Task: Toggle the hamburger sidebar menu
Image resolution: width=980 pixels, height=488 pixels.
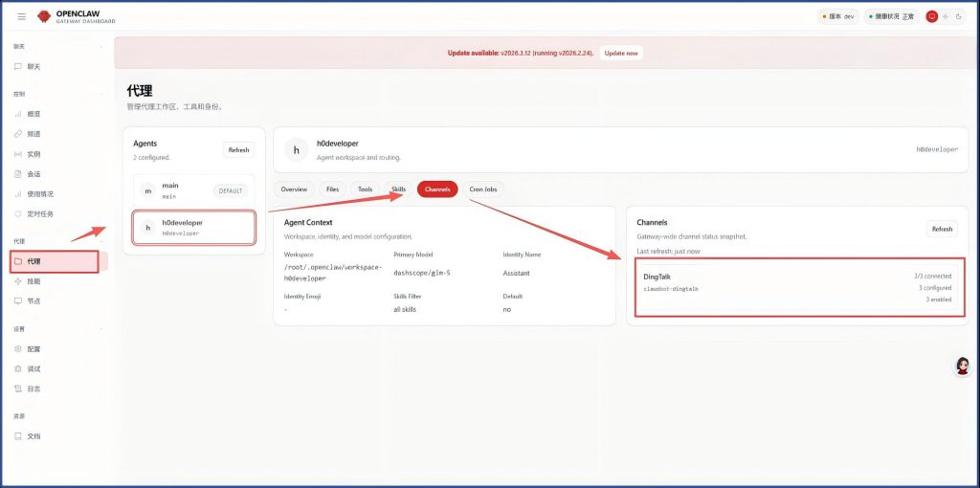Action: pyautogui.click(x=21, y=16)
